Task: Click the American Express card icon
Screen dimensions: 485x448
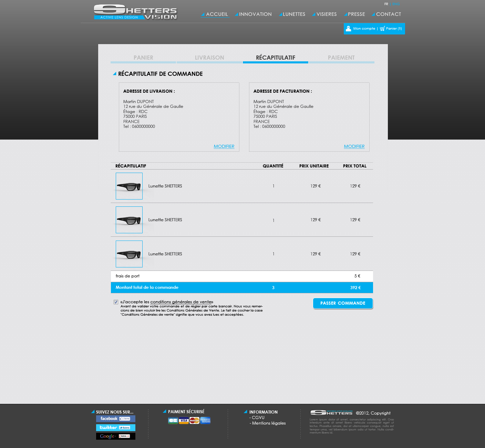Action: (x=205, y=420)
